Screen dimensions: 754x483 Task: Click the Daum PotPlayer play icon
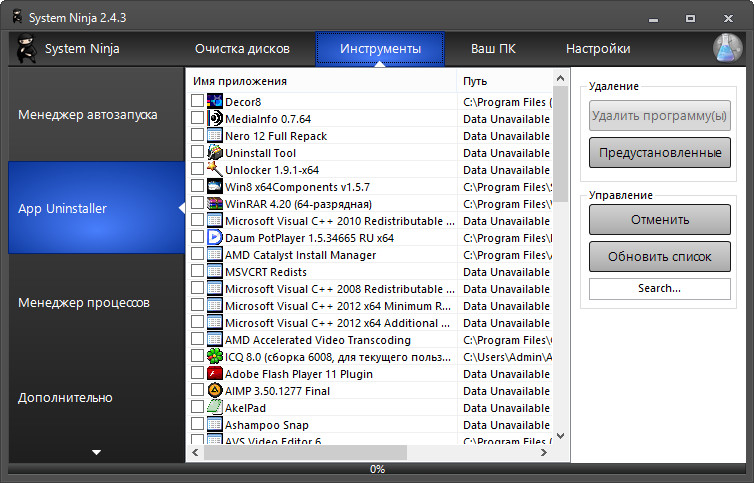pyautogui.click(x=214, y=238)
